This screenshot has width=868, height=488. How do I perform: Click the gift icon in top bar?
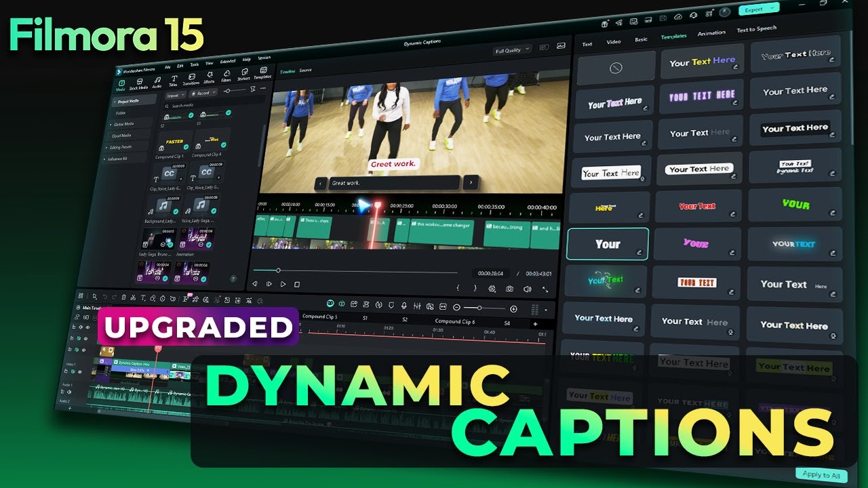click(x=604, y=24)
